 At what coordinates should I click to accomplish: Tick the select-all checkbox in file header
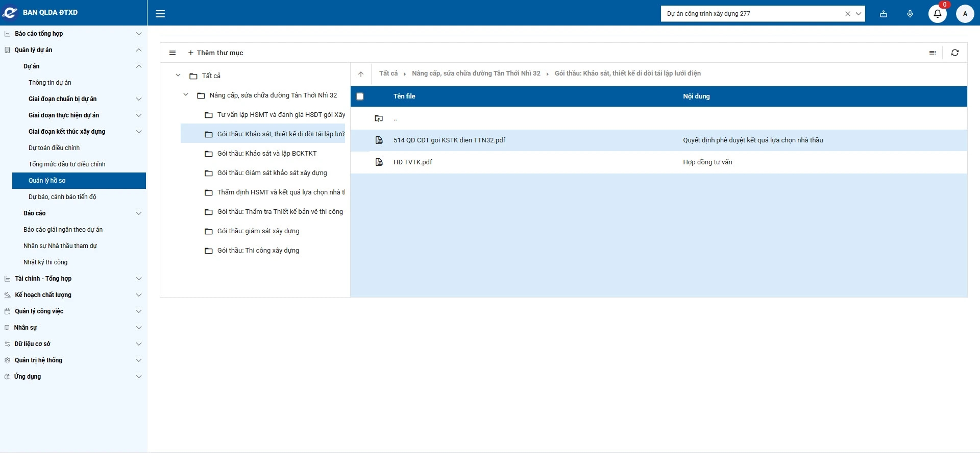(x=360, y=96)
